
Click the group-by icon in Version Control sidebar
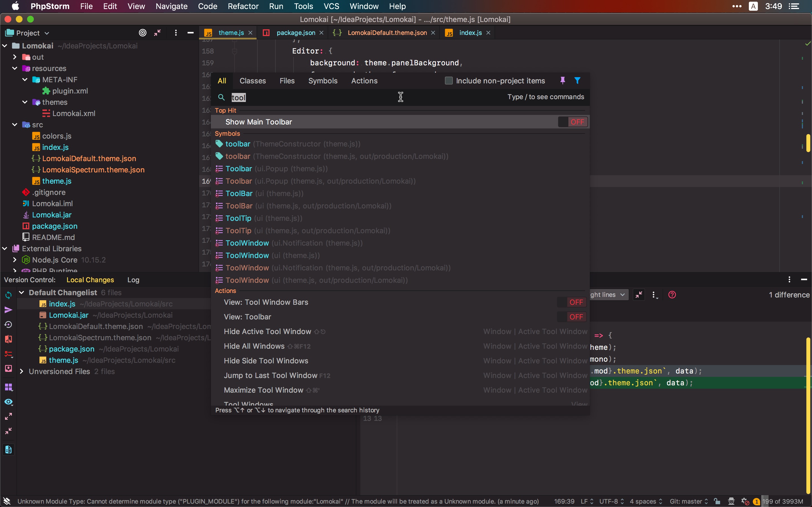[8, 387]
